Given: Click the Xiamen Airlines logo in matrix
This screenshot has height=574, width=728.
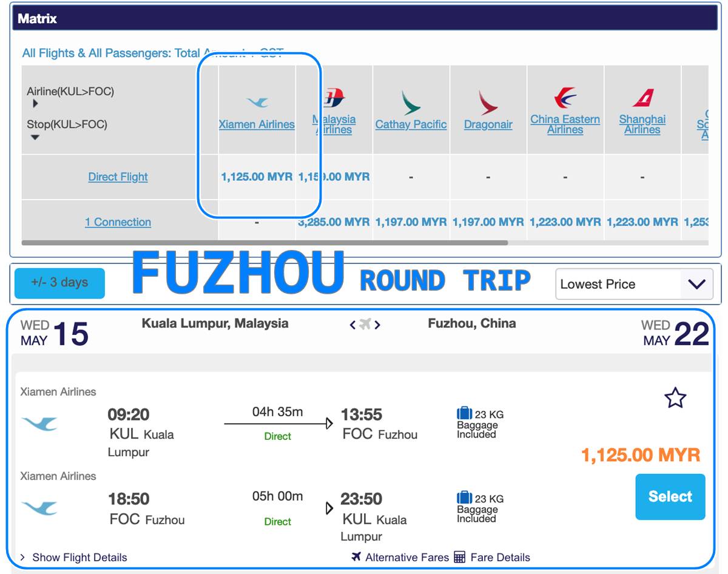Looking at the screenshot, I should point(257,102).
